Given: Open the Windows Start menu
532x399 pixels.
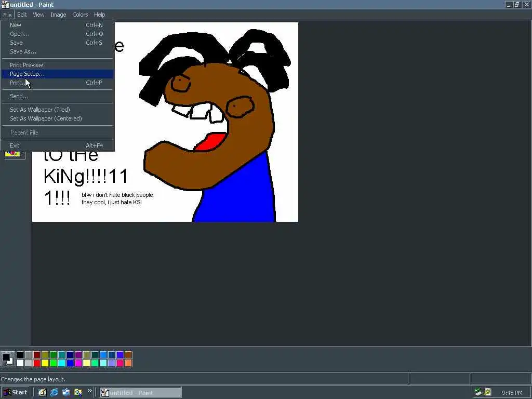Looking at the screenshot, I should pyautogui.click(x=16, y=393).
